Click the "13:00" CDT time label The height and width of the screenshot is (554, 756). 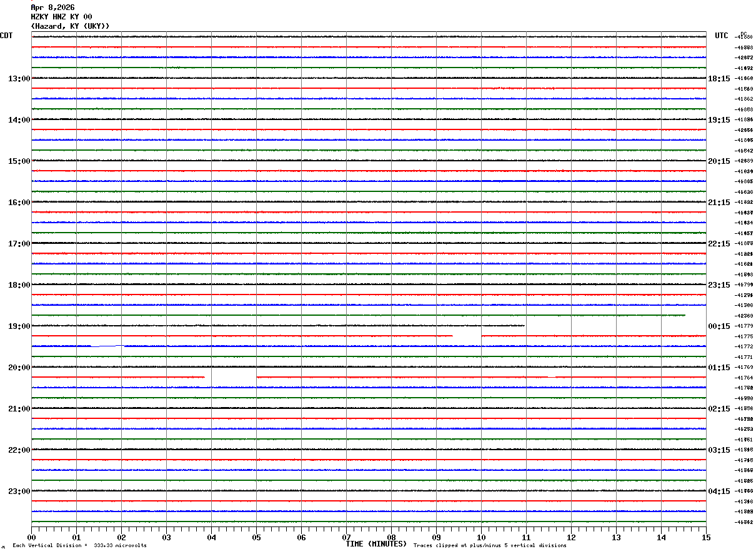point(19,79)
